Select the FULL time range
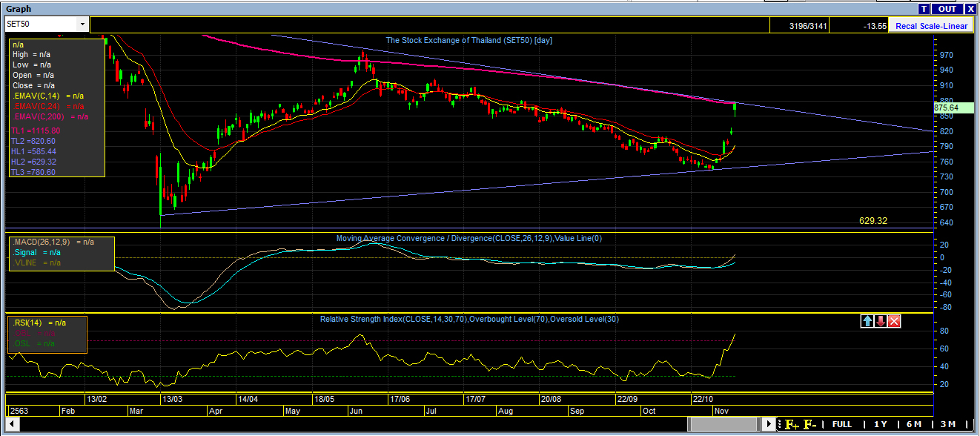Viewport: 980px width, 436px height. [842, 424]
